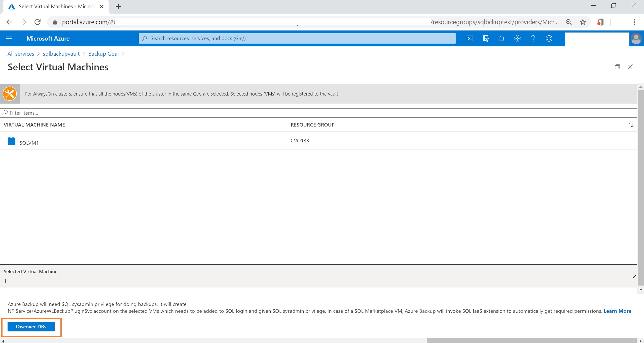Screen dimensions: 644x343
Task: Close the Select Virtual Machines blade
Action: point(630,67)
